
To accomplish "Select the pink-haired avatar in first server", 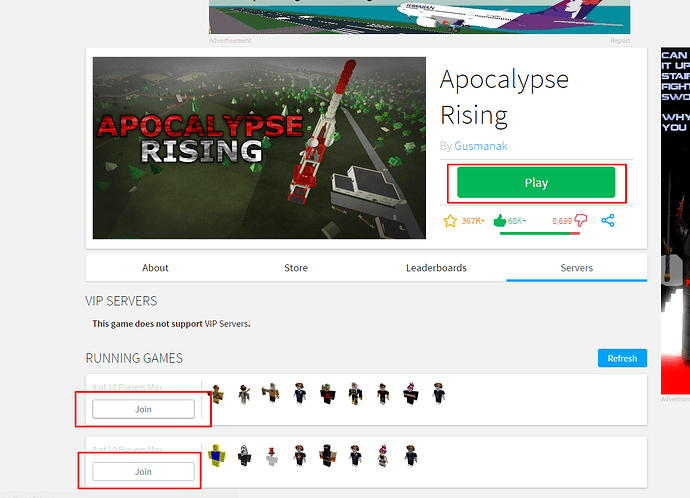I will [411, 393].
